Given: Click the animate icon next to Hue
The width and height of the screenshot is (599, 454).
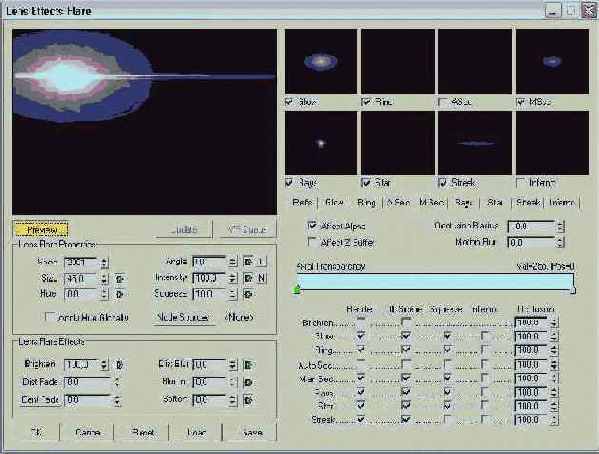Looking at the screenshot, I should click(120, 294).
